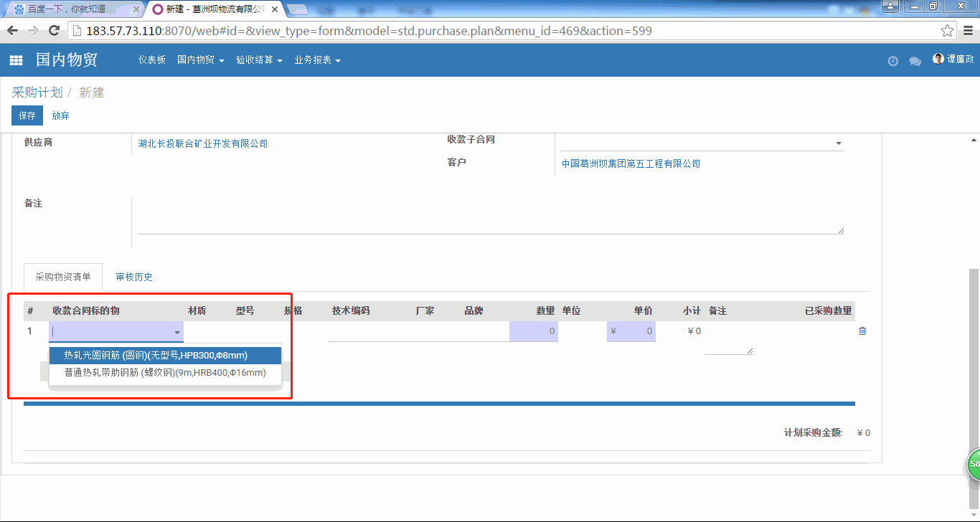Open user menu for 谭廉政
This screenshot has width=980, height=522.
(953, 60)
